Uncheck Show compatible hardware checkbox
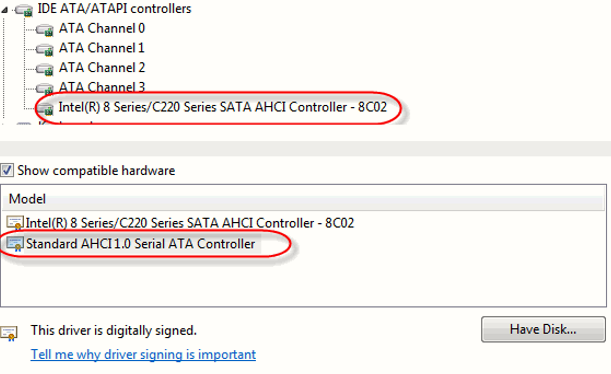 pos(7,170)
